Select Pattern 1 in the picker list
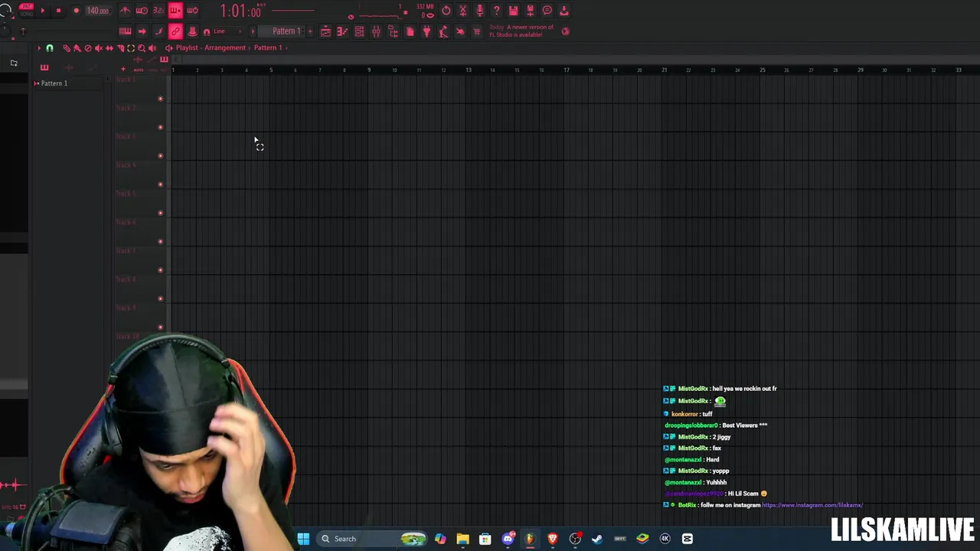This screenshot has height=551, width=980. click(x=54, y=83)
